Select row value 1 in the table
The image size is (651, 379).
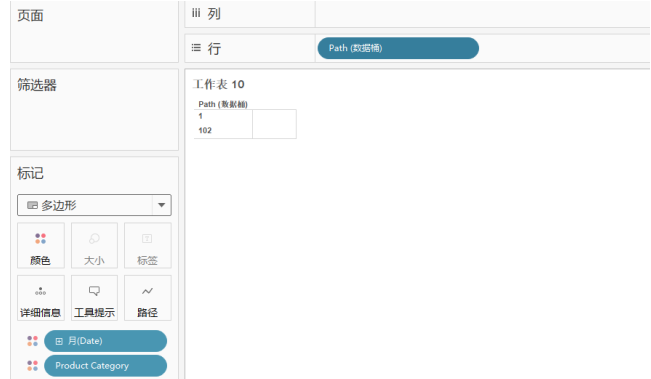pos(201,116)
